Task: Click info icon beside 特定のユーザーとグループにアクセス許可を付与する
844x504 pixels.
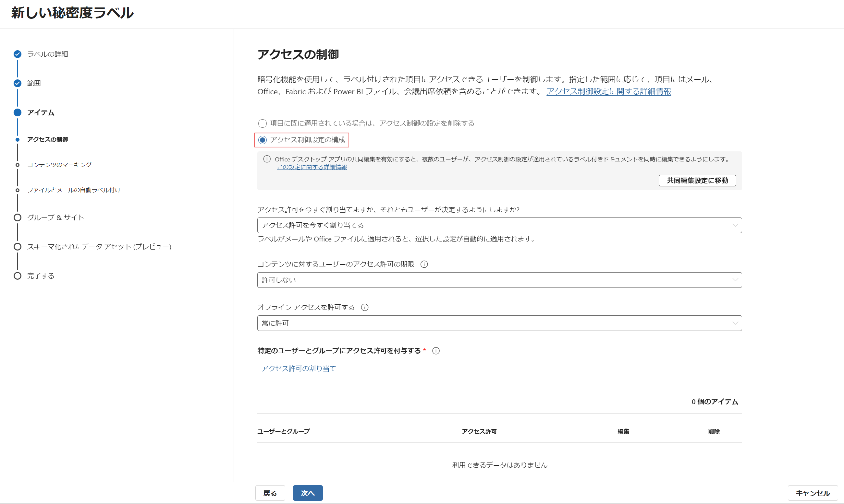Action: coord(436,351)
